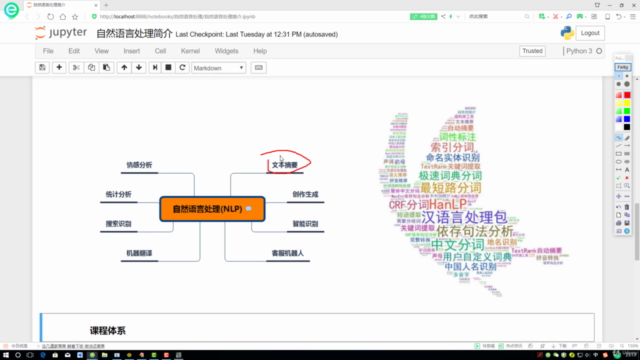Click the 创作生成 mind map node

(305, 194)
